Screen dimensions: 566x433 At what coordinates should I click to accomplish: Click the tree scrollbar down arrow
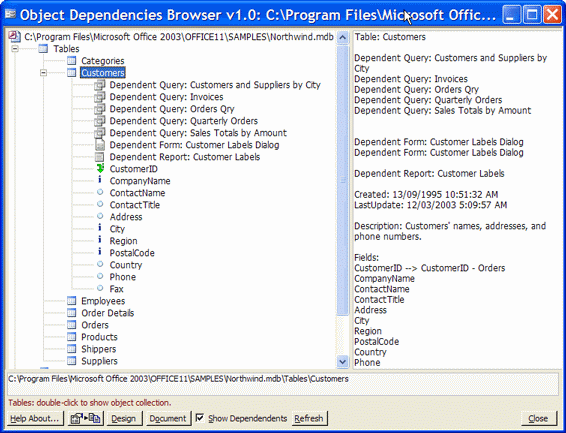coord(343,361)
